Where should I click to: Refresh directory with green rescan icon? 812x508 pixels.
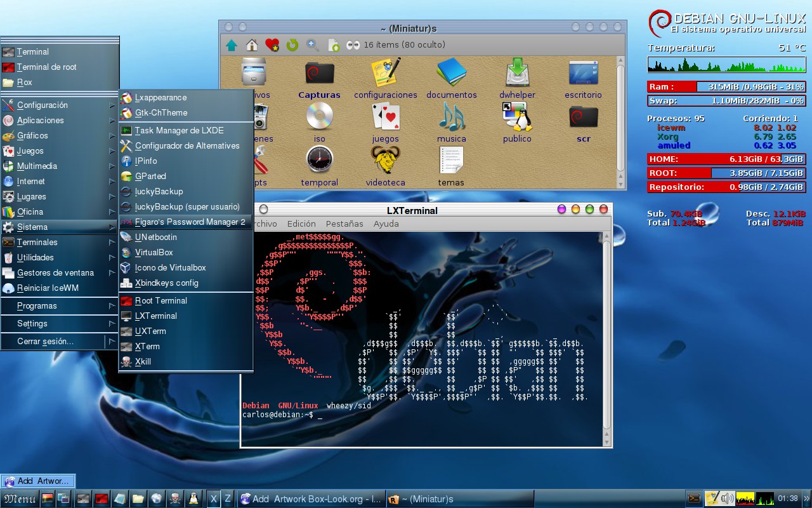[292, 45]
